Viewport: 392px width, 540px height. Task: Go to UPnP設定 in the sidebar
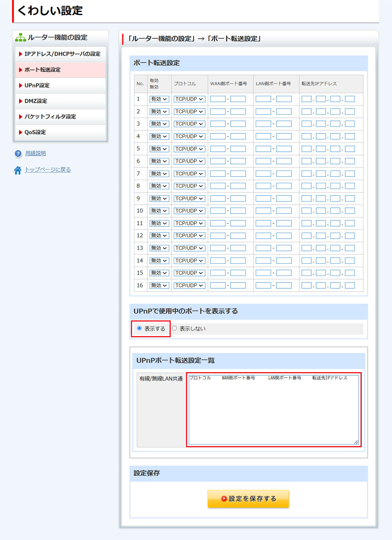37,85
